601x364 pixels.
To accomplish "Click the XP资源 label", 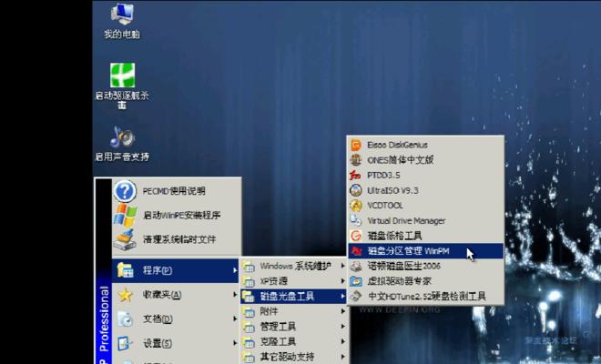I will (x=274, y=281).
